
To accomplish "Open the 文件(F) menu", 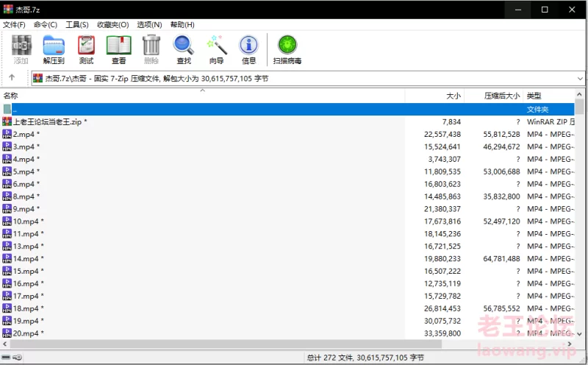I will coord(14,25).
